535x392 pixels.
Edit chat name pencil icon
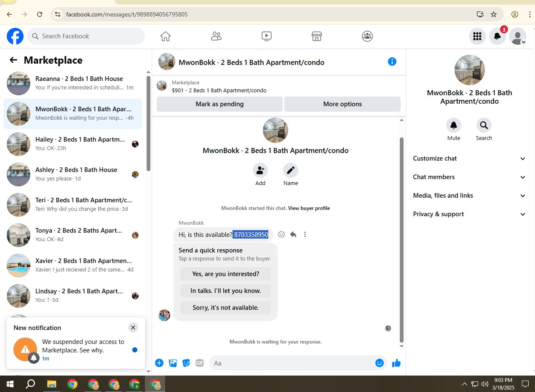(291, 170)
